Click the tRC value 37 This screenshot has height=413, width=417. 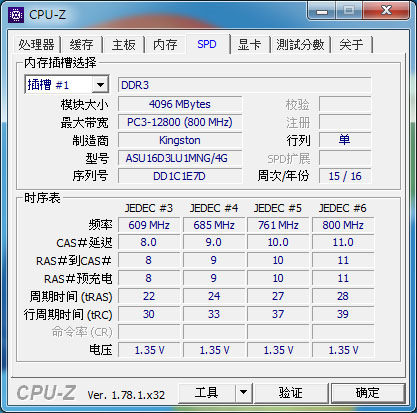pos(278,314)
